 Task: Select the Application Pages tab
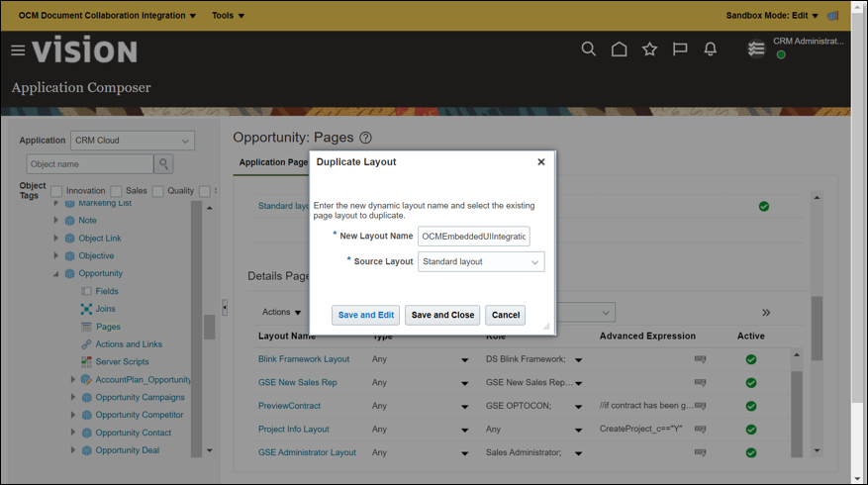click(273, 162)
